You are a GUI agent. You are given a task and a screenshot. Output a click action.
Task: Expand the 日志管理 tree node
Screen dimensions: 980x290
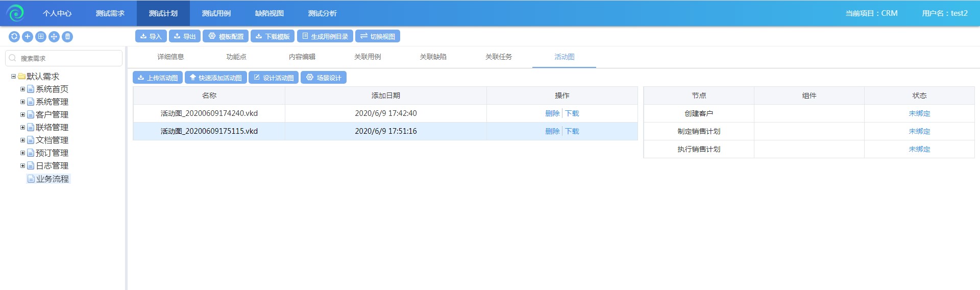pos(22,166)
